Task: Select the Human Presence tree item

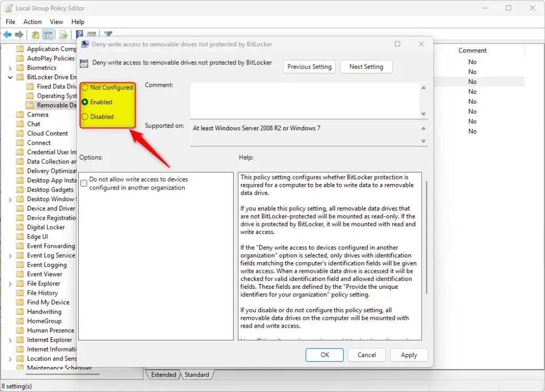Action: (51, 330)
